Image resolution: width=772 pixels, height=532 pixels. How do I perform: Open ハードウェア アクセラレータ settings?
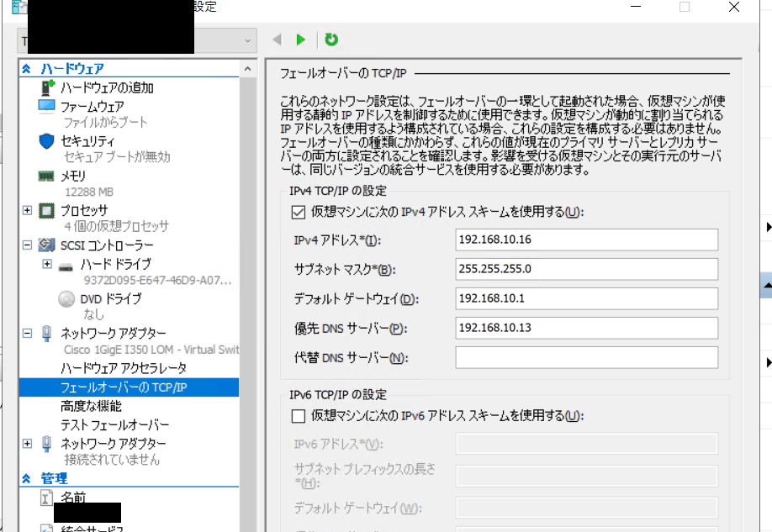coord(124,368)
